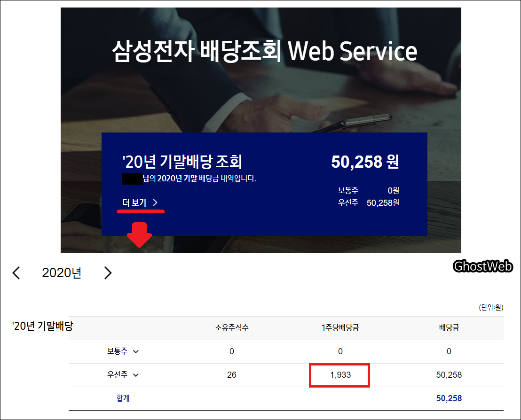Select the 합계 total amount 50,258
The width and height of the screenshot is (521, 420).
pos(449,398)
